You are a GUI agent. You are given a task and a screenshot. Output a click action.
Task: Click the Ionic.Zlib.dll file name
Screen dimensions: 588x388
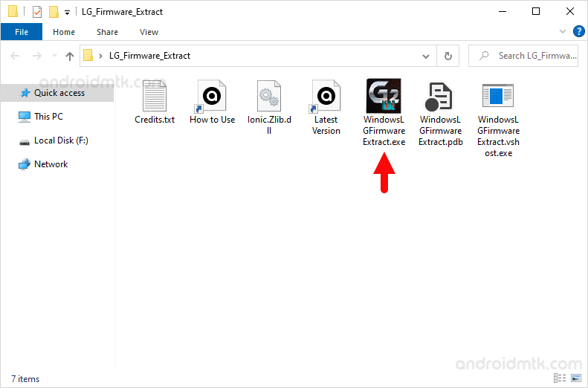click(269, 125)
